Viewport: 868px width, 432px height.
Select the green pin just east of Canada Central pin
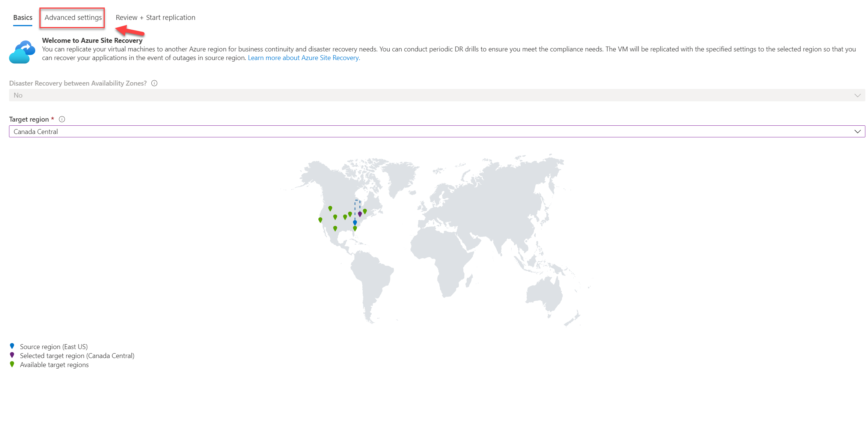click(365, 211)
